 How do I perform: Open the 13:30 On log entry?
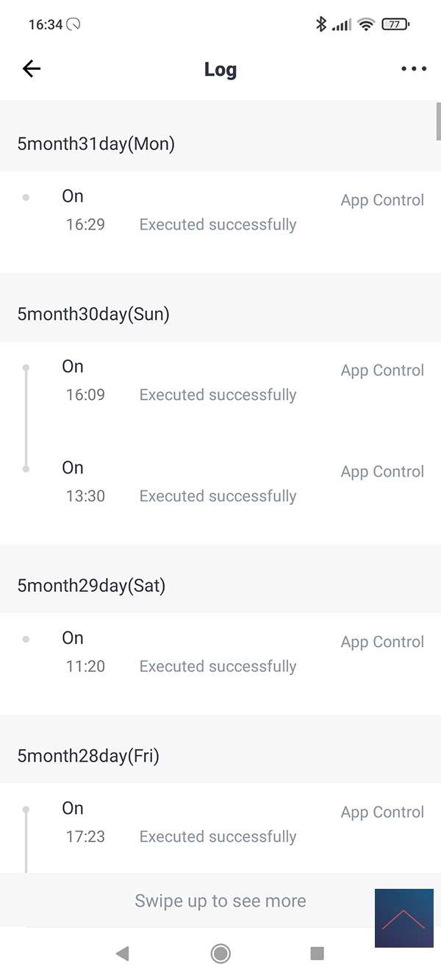point(220,482)
